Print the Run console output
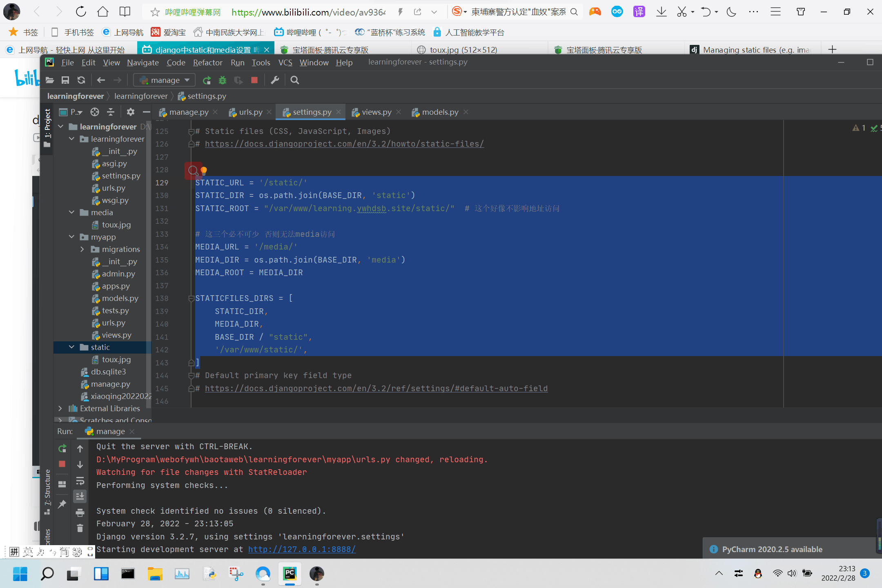 pos(80,512)
